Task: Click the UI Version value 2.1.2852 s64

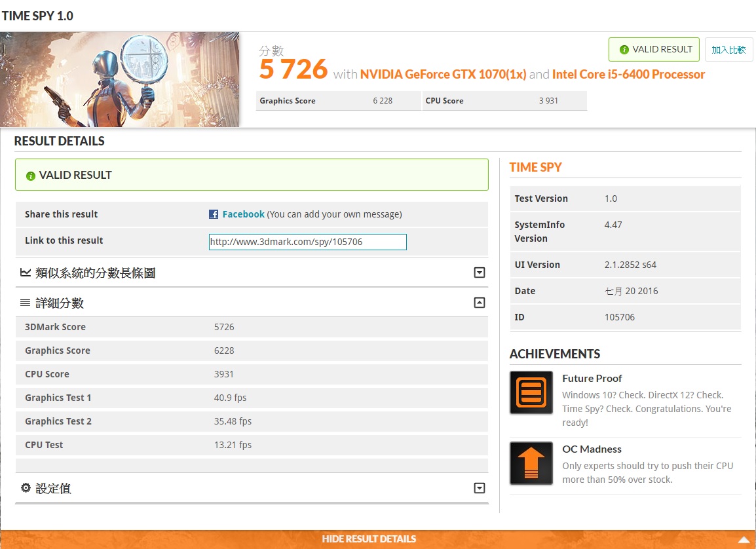Action: pyautogui.click(x=631, y=265)
